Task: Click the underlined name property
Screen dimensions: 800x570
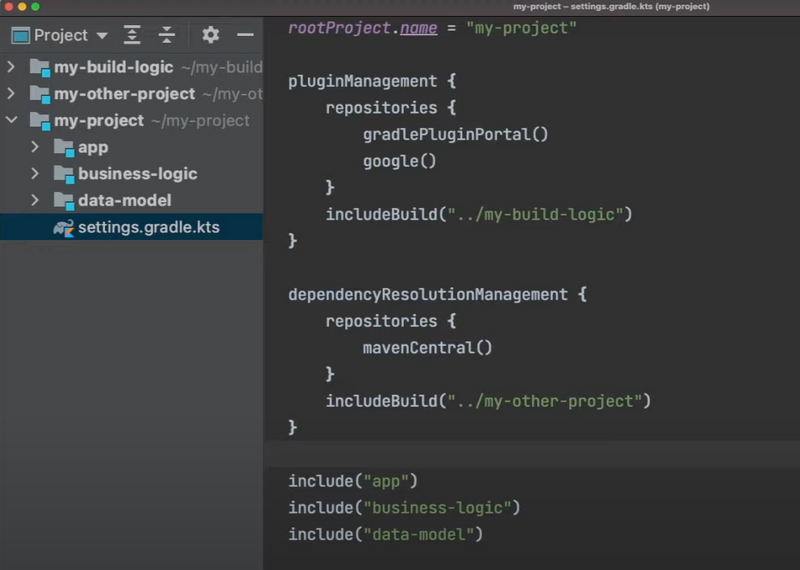Action: click(x=418, y=28)
